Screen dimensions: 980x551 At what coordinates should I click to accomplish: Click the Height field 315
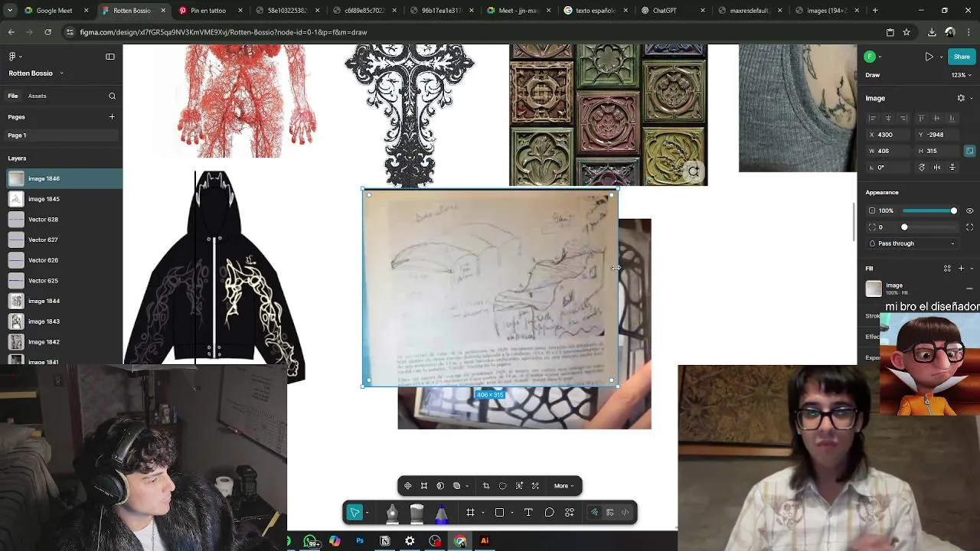click(x=937, y=151)
